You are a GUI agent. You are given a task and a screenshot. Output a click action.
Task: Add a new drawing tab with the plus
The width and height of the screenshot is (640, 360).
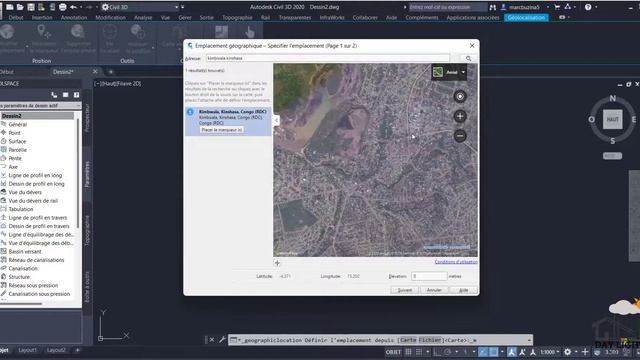tap(110, 72)
